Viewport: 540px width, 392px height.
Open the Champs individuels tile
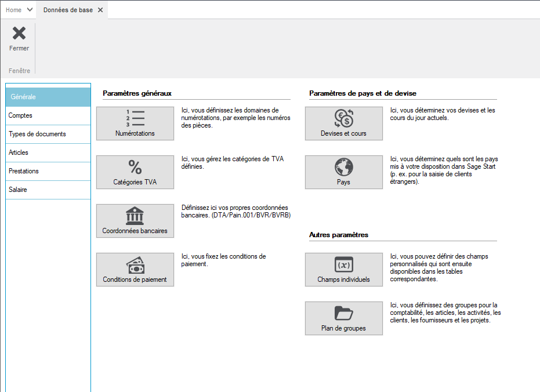[x=344, y=270]
